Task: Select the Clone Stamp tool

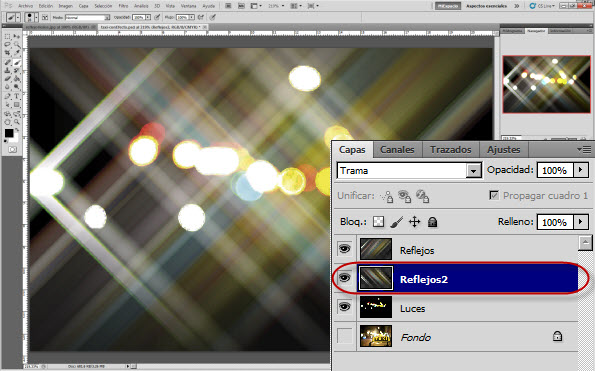Action: tap(7, 71)
